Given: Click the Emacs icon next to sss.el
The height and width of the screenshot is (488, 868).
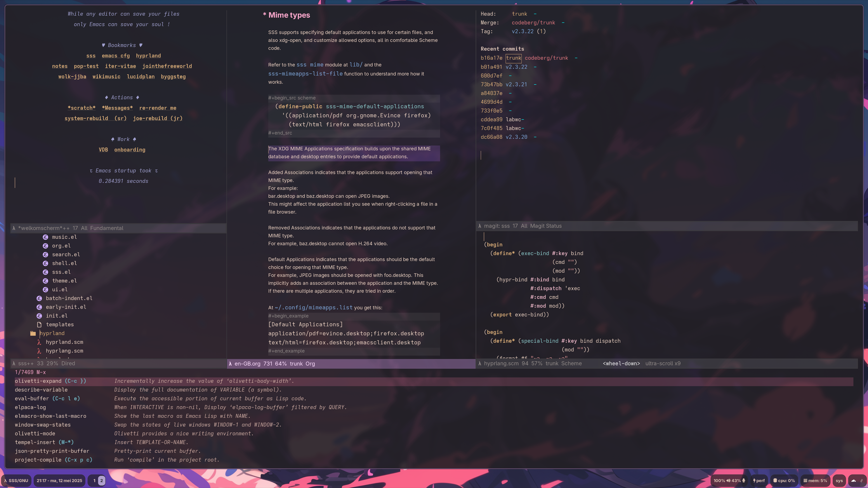Looking at the screenshot, I should point(45,272).
